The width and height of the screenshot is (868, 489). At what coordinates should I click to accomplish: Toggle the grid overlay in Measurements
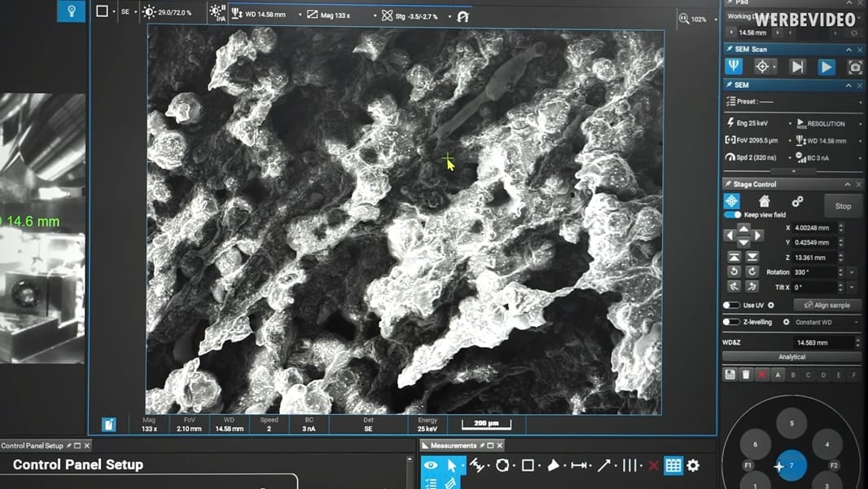(673, 465)
